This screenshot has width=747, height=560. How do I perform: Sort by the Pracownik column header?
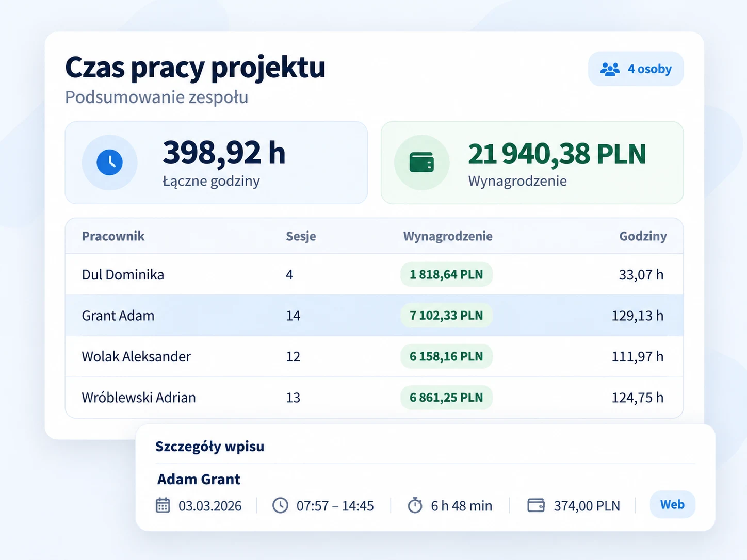[x=113, y=236]
